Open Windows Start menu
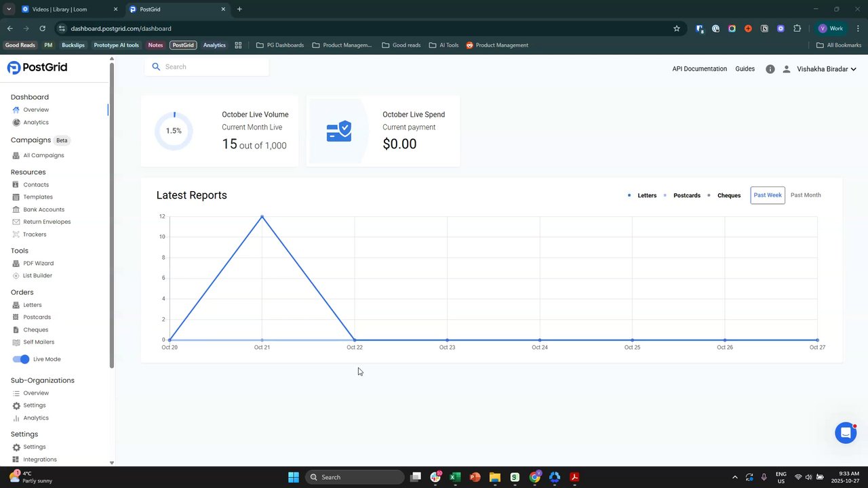Image resolution: width=868 pixels, height=488 pixels. coord(294,477)
